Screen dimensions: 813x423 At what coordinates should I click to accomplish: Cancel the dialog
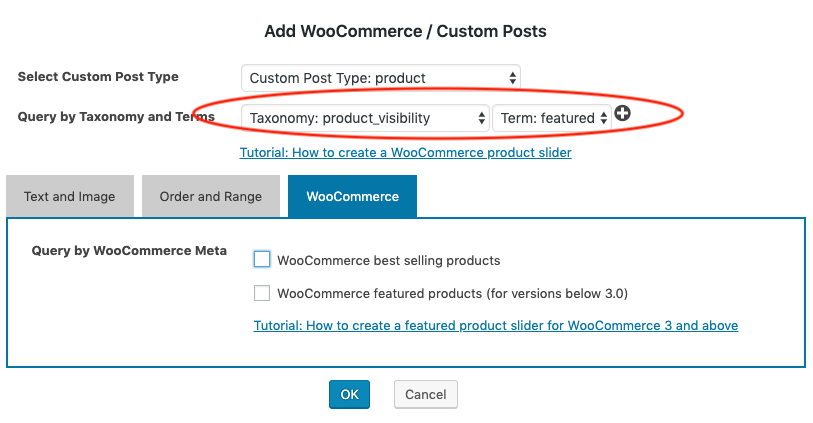pyautogui.click(x=426, y=394)
